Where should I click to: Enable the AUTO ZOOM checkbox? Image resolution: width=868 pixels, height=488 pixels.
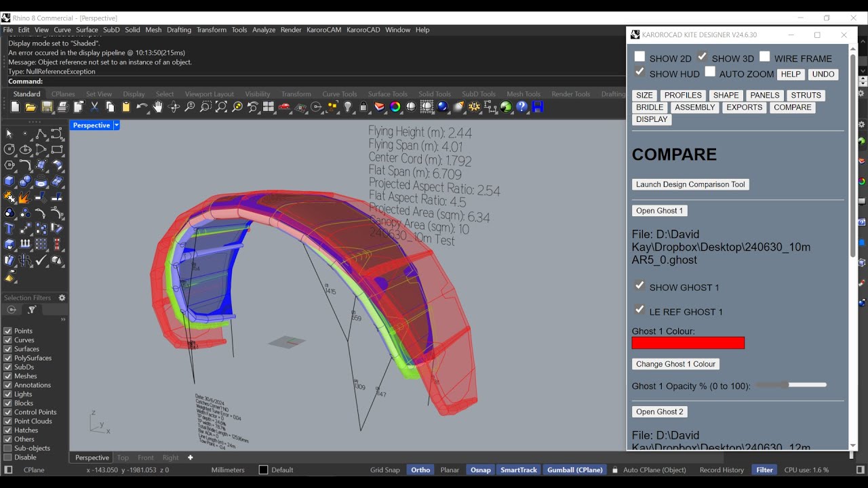coord(710,72)
